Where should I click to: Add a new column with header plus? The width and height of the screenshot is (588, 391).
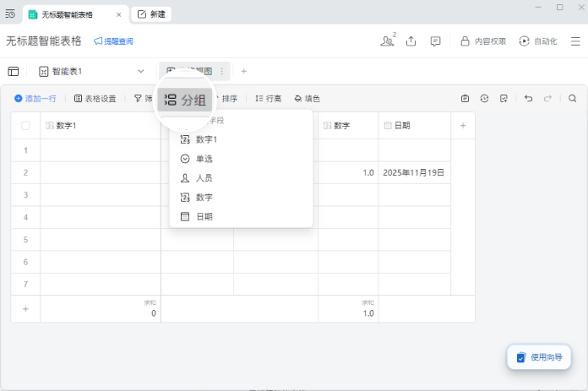click(x=463, y=126)
